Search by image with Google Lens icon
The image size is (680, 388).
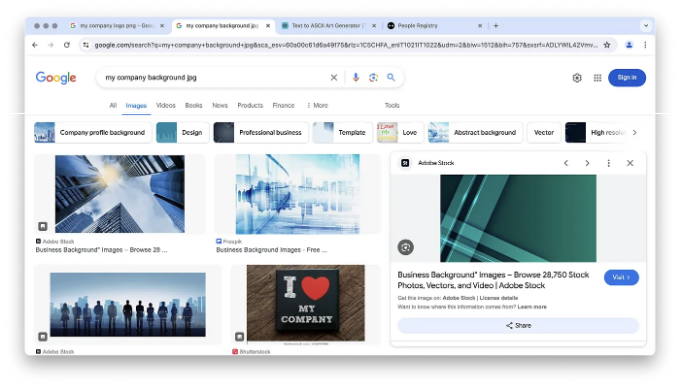tap(373, 78)
